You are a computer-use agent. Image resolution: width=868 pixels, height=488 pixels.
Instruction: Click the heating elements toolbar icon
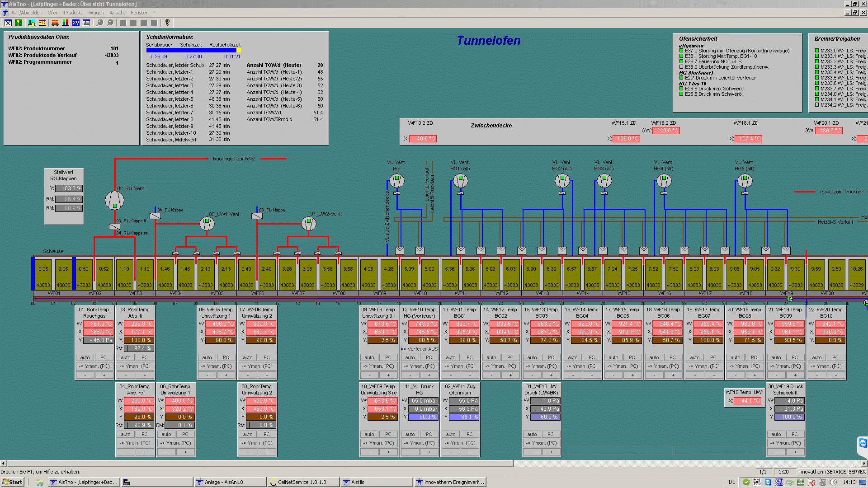(42, 23)
